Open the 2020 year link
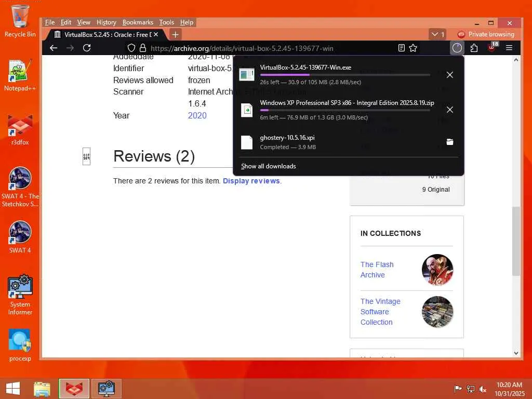 coord(197,115)
